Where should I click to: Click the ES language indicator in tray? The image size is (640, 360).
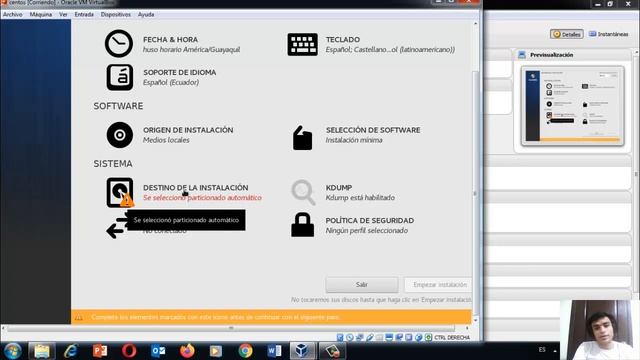click(542, 350)
